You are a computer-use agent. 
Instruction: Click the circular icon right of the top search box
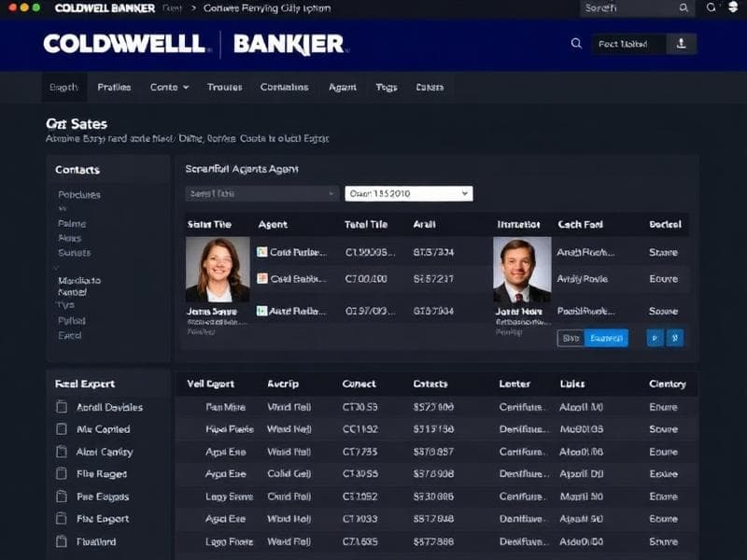tap(711, 7)
